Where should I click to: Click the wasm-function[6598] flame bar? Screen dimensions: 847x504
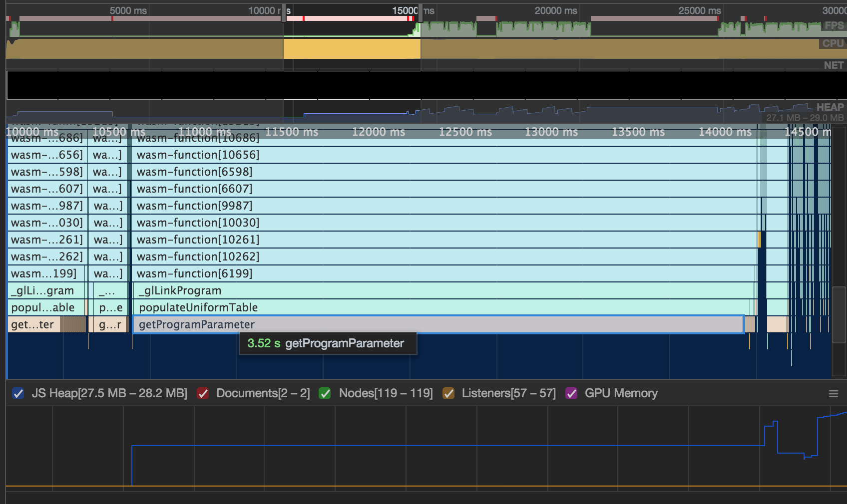point(444,172)
